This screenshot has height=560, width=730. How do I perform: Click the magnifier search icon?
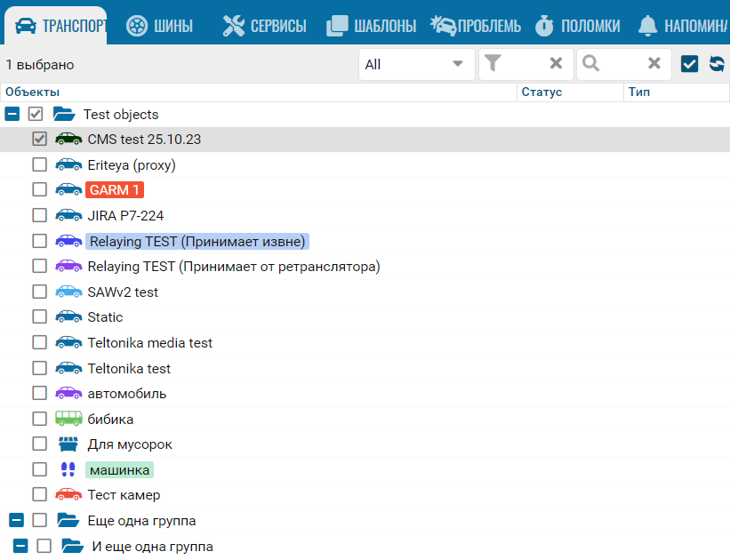pos(590,63)
